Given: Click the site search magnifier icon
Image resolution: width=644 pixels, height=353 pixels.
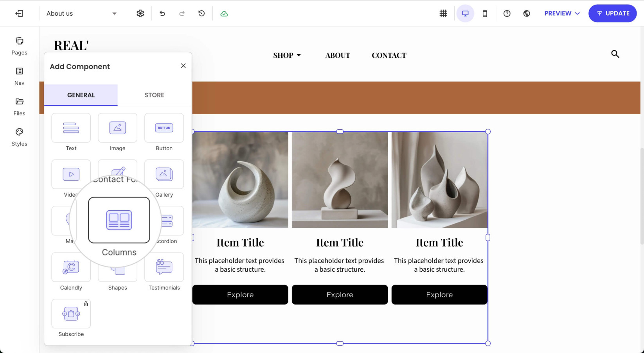Looking at the screenshot, I should (x=615, y=54).
